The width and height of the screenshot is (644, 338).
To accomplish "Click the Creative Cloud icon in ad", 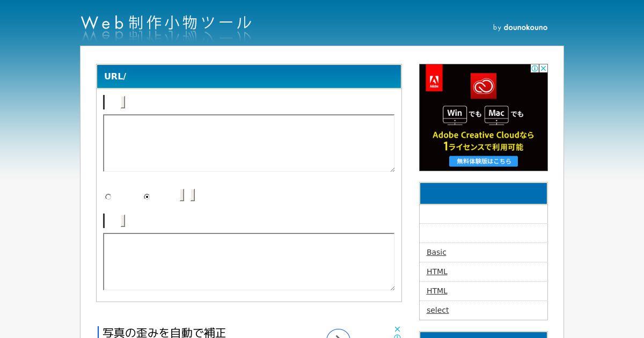I will coord(484,86).
